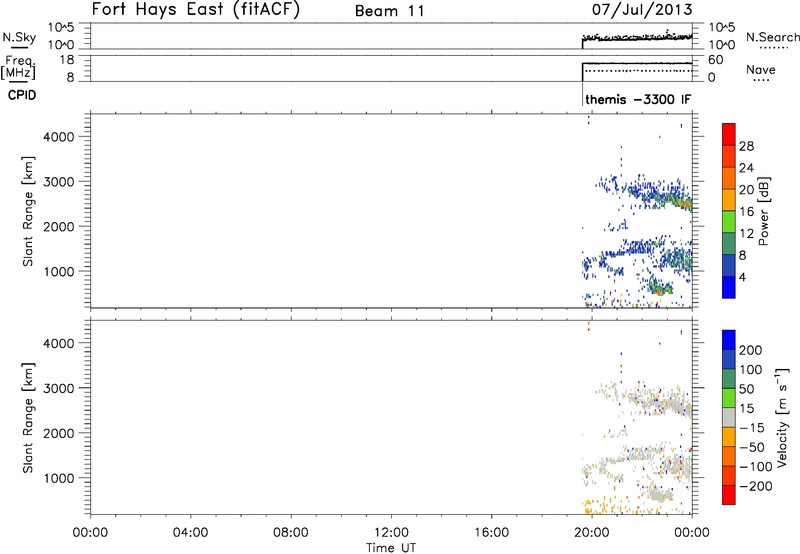
Task: Click the '20:00' time axis tick label
Action: pos(592,533)
